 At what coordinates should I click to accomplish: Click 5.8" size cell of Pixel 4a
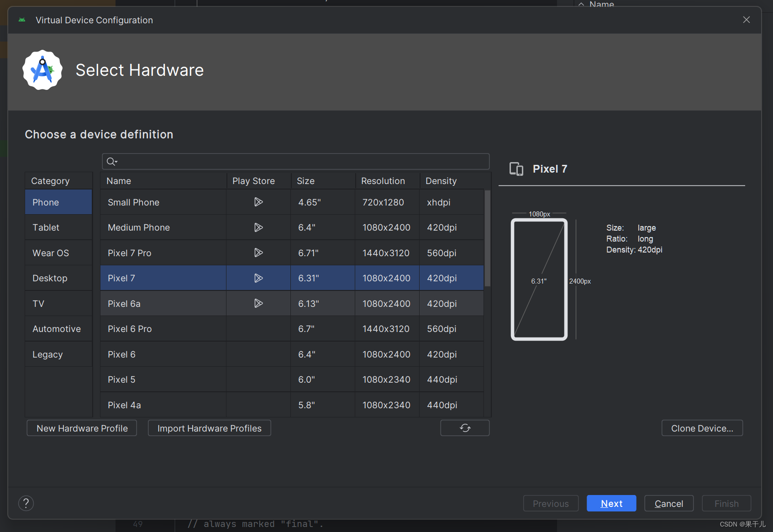click(x=323, y=405)
